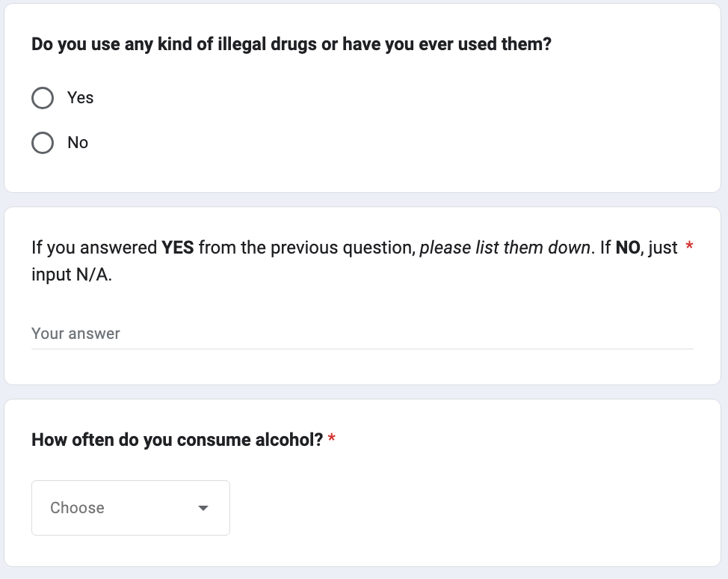Click the "input N/A." instruction text

click(72, 275)
